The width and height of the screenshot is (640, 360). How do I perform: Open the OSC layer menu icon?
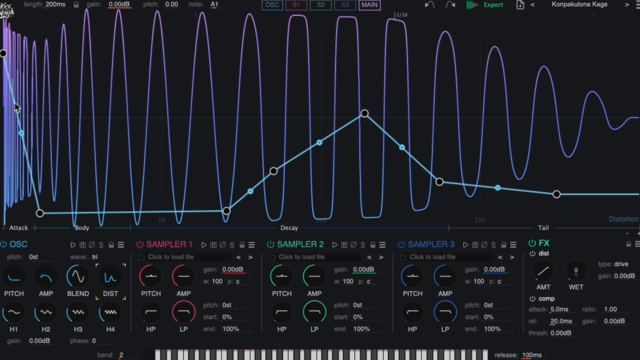(121, 245)
